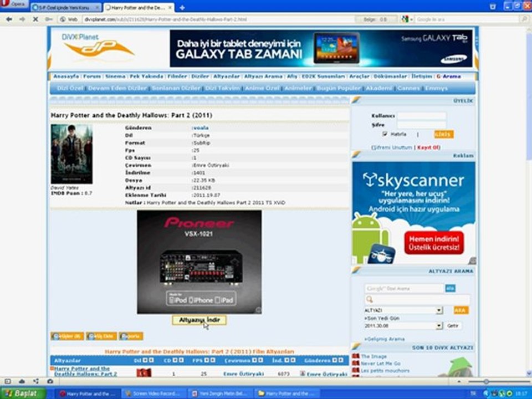532x399 pixels.
Task: Open the Diziler menu link
Action: (x=200, y=76)
